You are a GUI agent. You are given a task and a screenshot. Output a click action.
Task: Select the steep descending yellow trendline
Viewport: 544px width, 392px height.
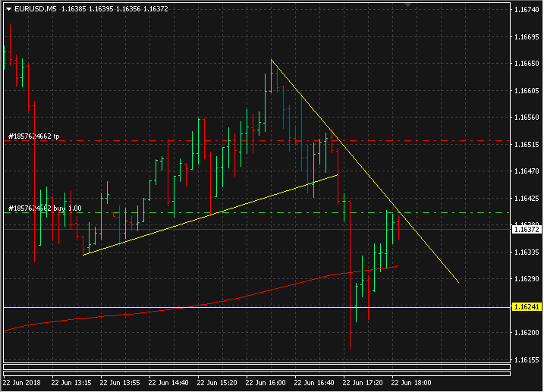(364, 171)
